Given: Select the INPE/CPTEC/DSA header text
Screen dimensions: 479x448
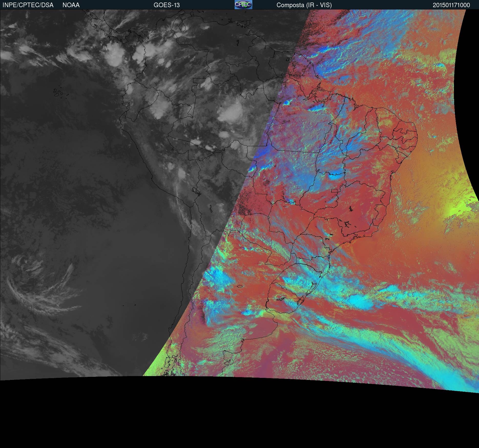Looking at the screenshot, I should tap(28, 5).
